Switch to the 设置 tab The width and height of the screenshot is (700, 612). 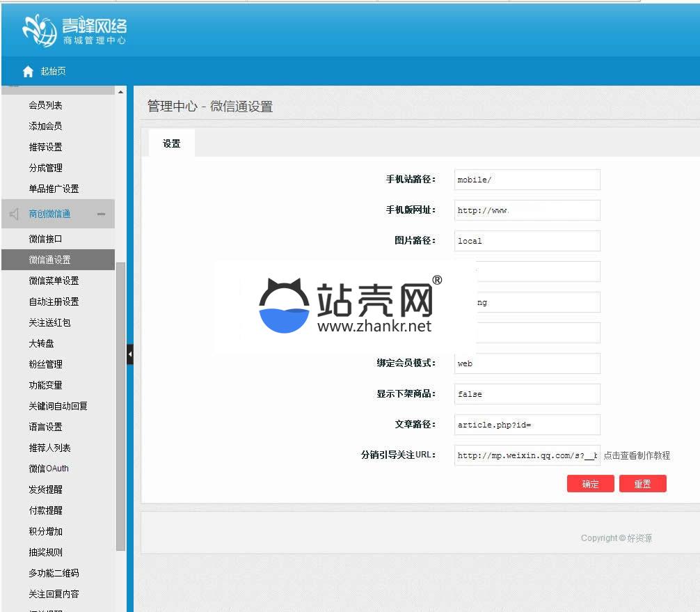coord(172,143)
